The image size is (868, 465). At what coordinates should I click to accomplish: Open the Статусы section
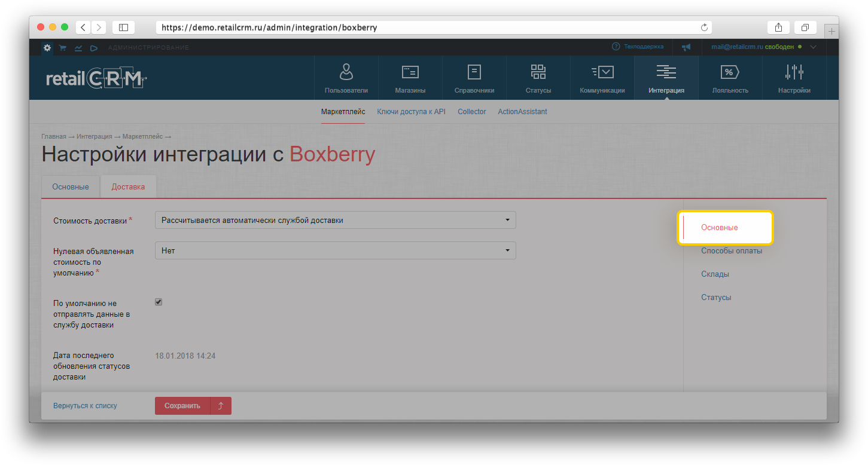538,78
